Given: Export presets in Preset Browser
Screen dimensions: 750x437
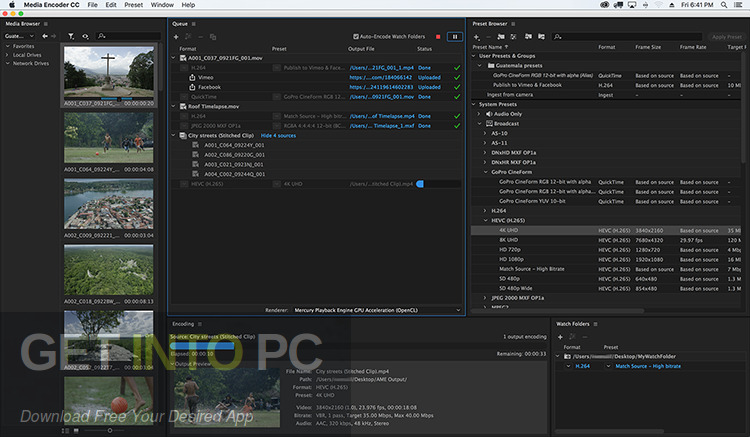Looking at the screenshot, I should coord(541,37).
